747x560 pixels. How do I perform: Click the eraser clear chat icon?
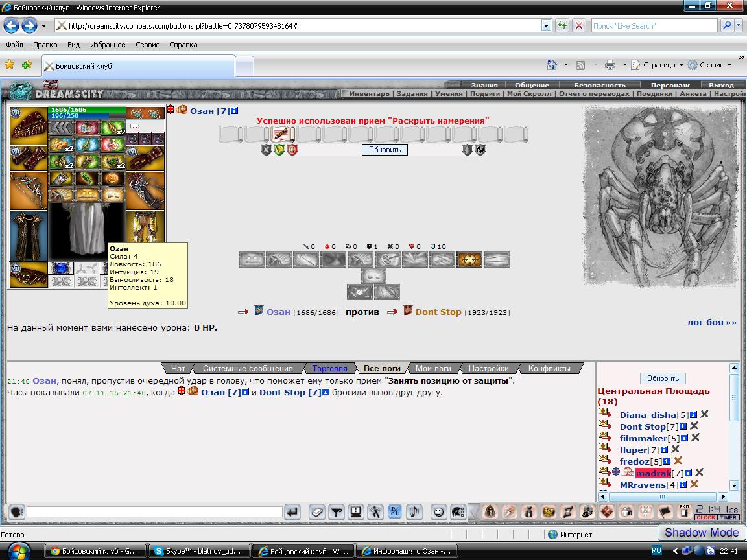tap(317, 513)
